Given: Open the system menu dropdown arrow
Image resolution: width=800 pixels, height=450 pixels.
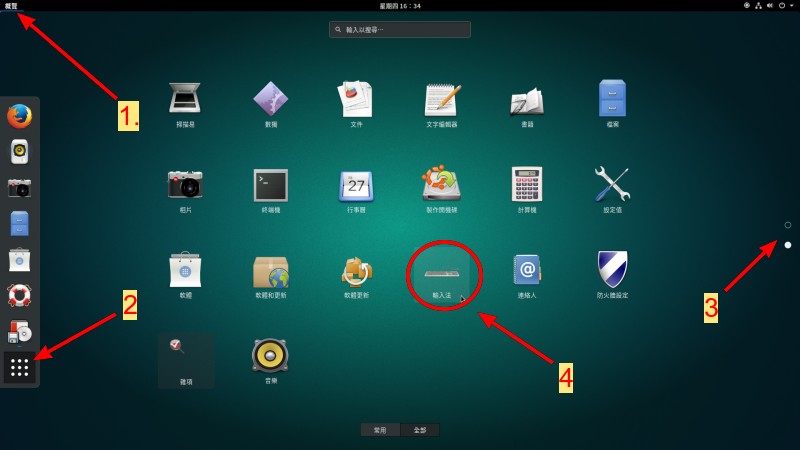Looking at the screenshot, I should point(791,6).
